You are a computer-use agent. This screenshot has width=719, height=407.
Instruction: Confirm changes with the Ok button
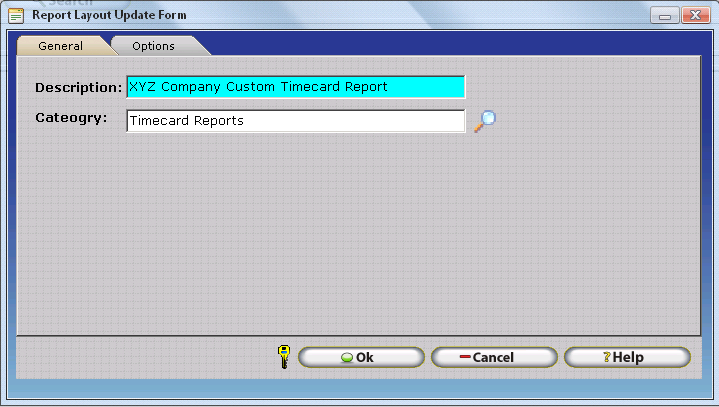(361, 358)
